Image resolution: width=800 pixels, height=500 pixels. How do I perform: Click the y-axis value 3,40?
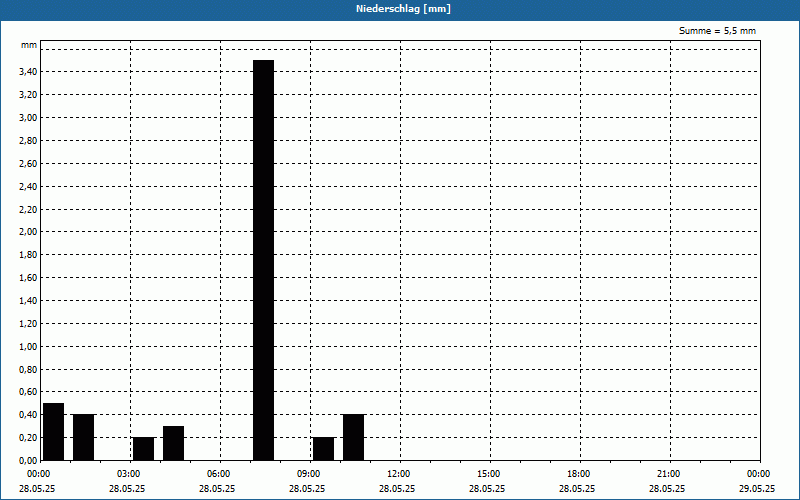coord(28,72)
